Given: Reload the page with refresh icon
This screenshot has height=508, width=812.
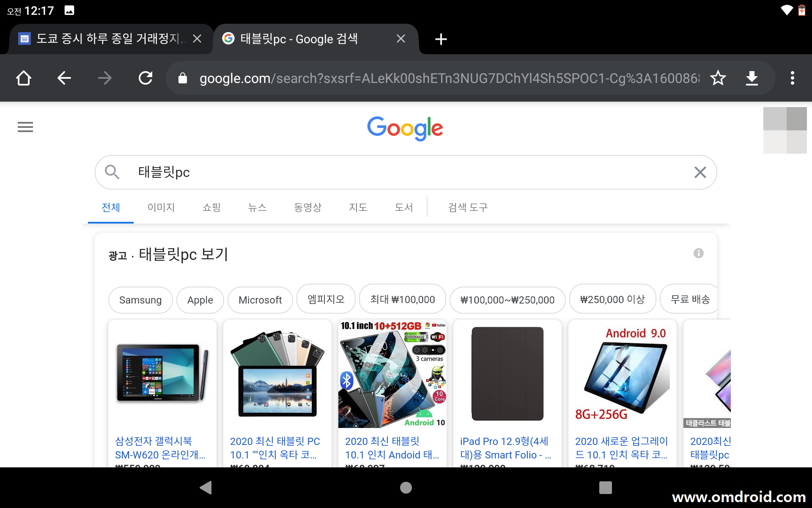Looking at the screenshot, I should [x=145, y=78].
